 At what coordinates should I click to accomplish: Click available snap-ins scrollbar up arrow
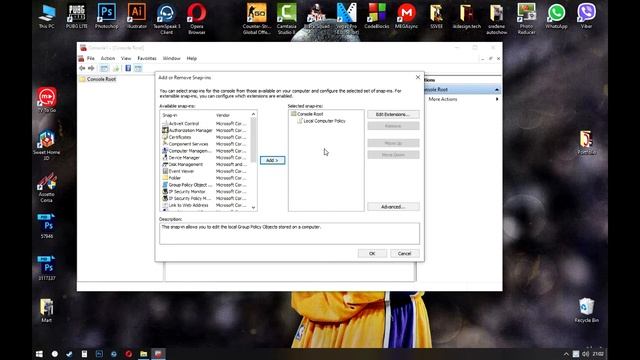click(x=253, y=114)
